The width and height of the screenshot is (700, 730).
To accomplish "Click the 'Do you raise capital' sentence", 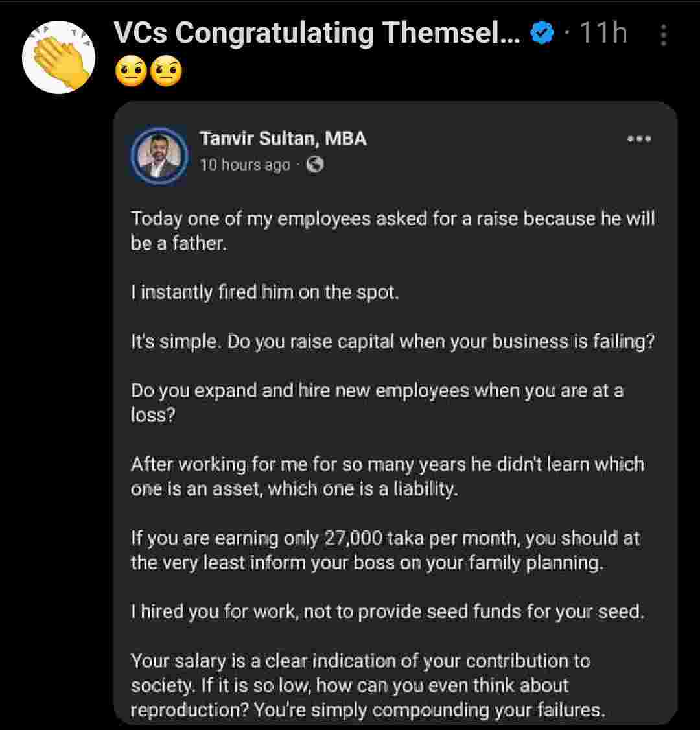I will [x=392, y=342].
